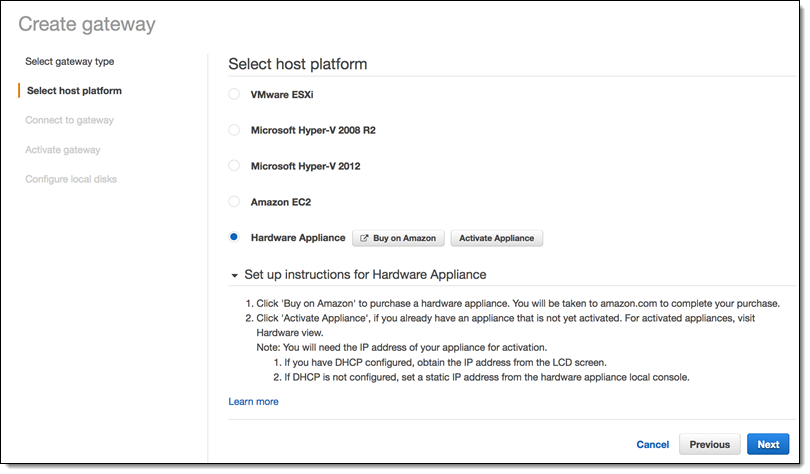
Task: Proceed with the Next button
Action: coord(767,444)
